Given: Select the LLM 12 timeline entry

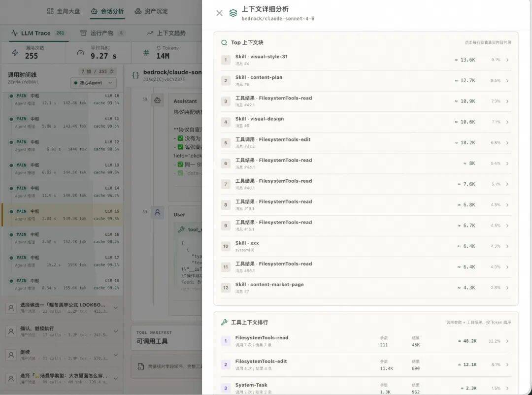Looking at the screenshot, I should (63, 145).
